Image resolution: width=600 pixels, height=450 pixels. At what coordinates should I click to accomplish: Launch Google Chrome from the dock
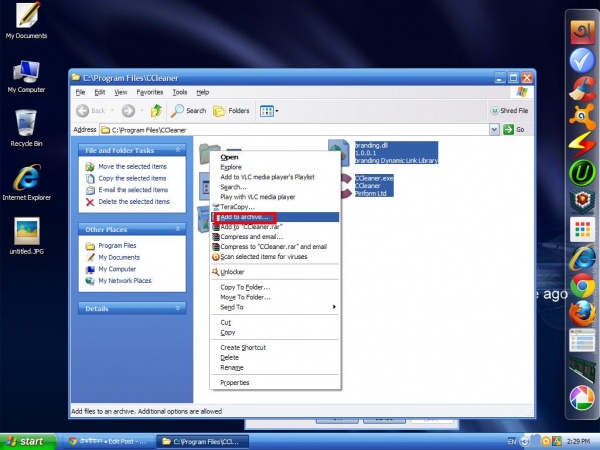pyautogui.click(x=582, y=285)
